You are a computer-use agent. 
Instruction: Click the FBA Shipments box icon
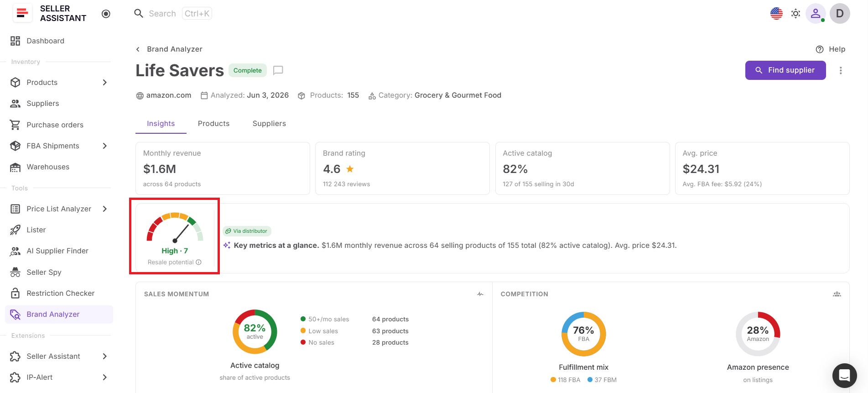(x=15, y=146)
